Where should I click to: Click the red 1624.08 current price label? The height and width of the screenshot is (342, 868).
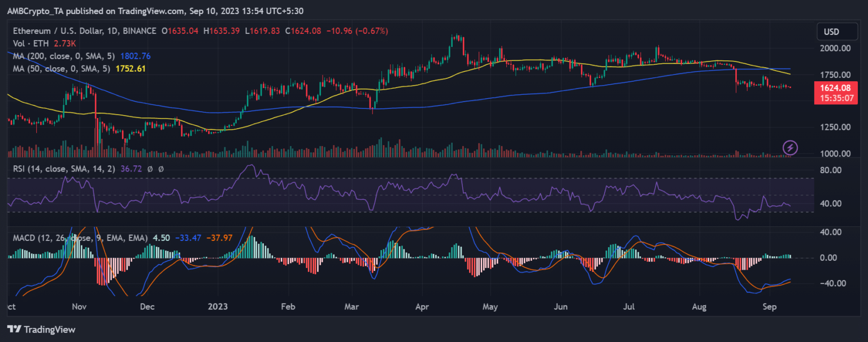pos(835,88)
